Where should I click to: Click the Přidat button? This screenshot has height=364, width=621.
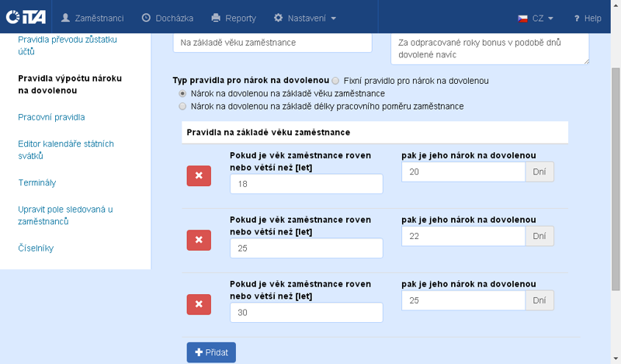point(211,352)
